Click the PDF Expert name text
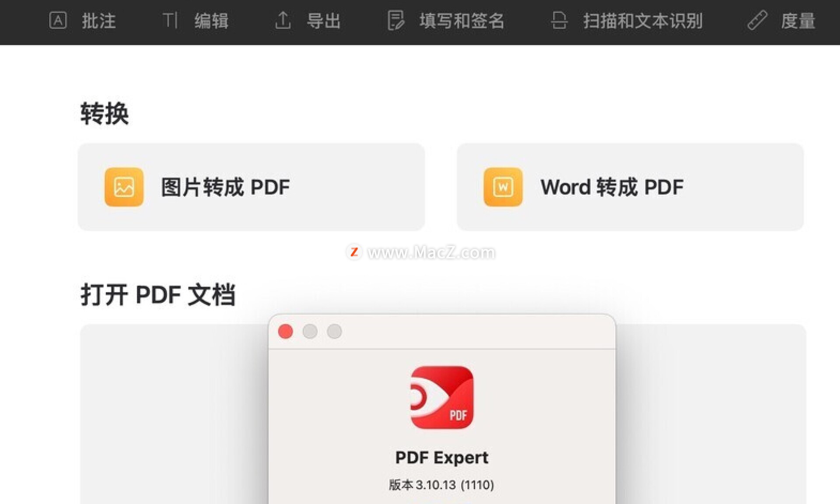 pos(442,458)
